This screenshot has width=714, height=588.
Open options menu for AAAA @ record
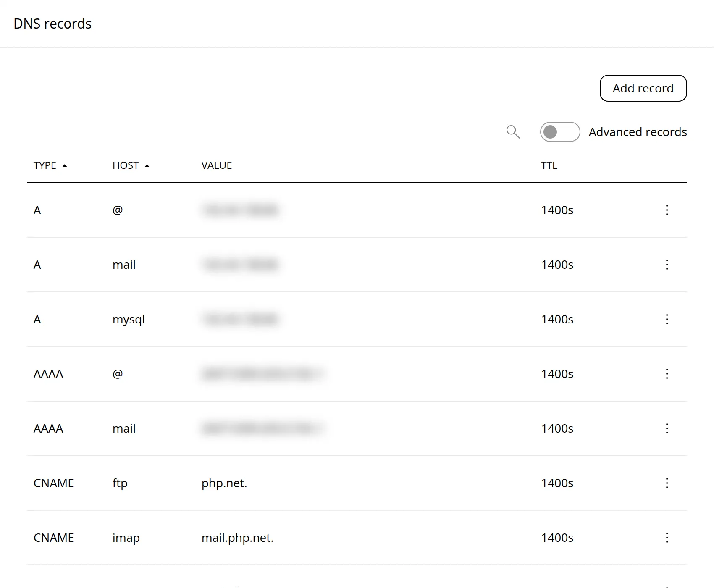pos(667,374)
